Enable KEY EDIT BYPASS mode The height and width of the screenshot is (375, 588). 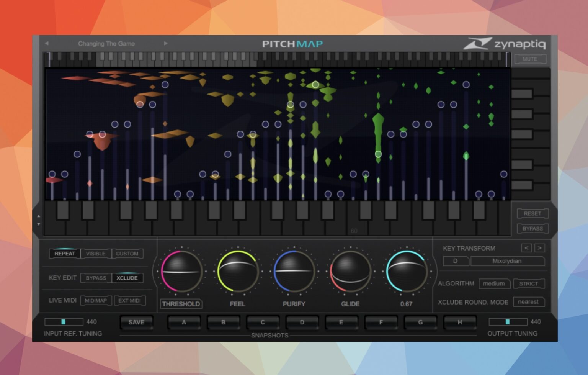(96, 278)
